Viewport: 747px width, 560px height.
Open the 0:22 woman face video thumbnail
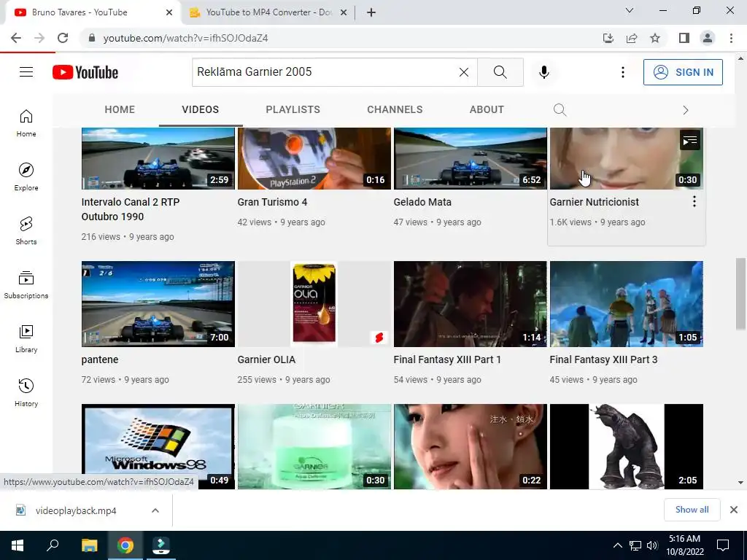pyautogui.click(x=471, y=446)
